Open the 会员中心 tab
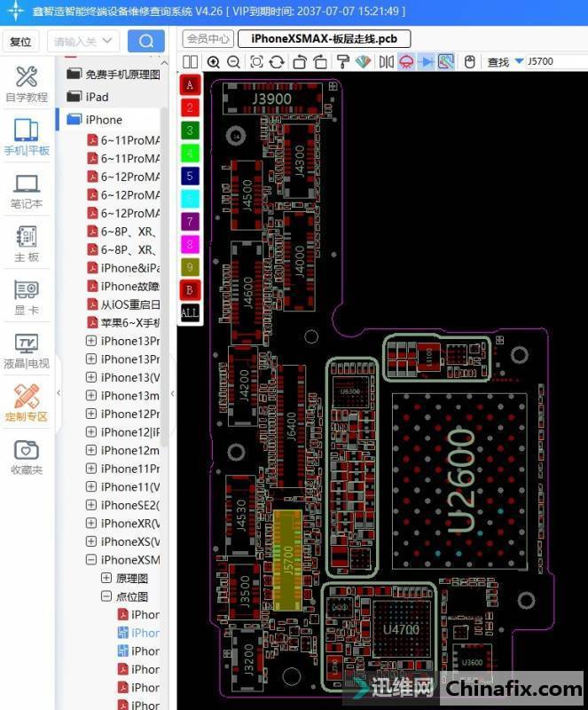The width and height of the screenshot is (588, 710). click(208, 38)
